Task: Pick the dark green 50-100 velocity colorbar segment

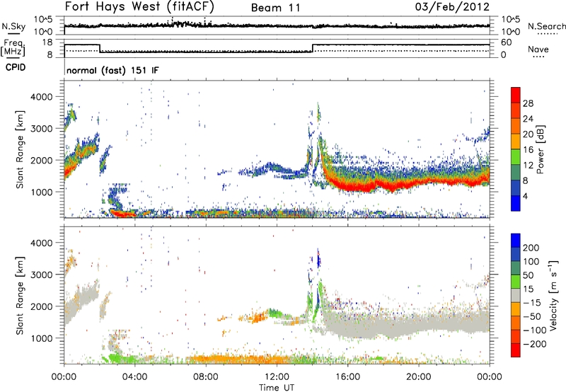Action: point(516,268)
